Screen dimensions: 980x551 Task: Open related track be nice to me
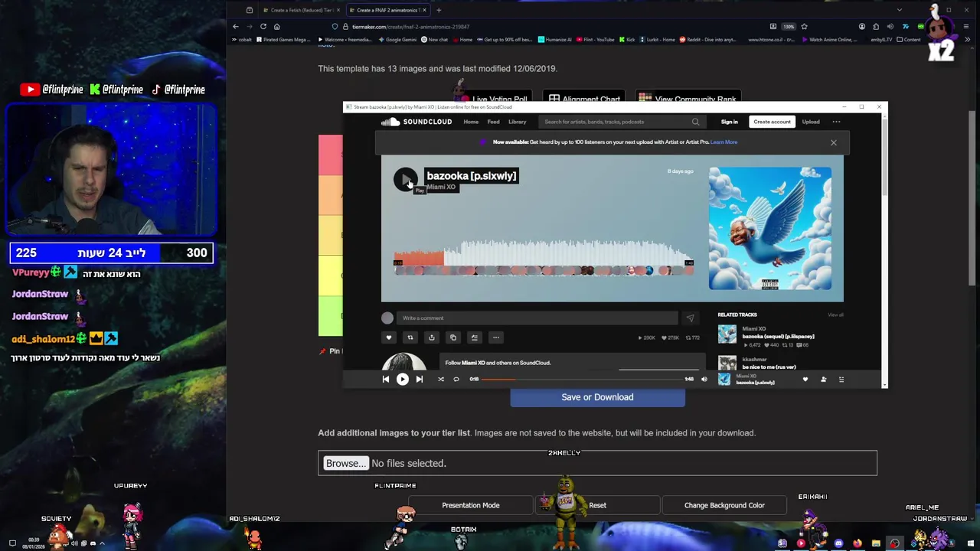pos(769,367)
